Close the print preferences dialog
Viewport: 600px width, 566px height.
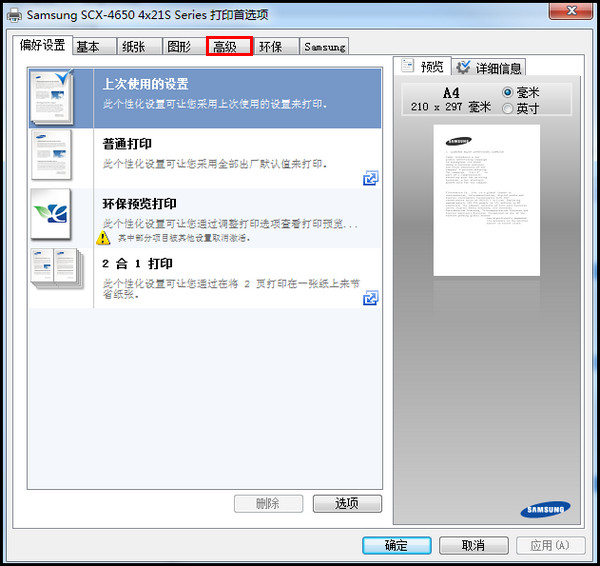click(x=571, y=10)
